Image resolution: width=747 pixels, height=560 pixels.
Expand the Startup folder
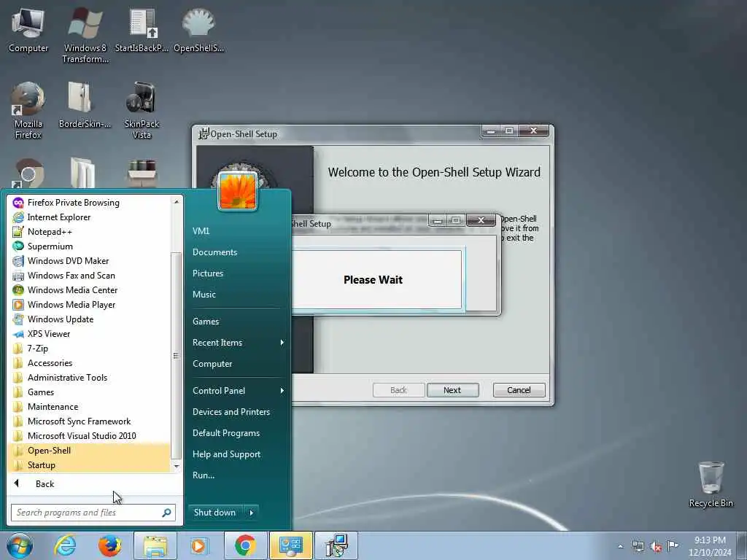[x=89, y=464]
